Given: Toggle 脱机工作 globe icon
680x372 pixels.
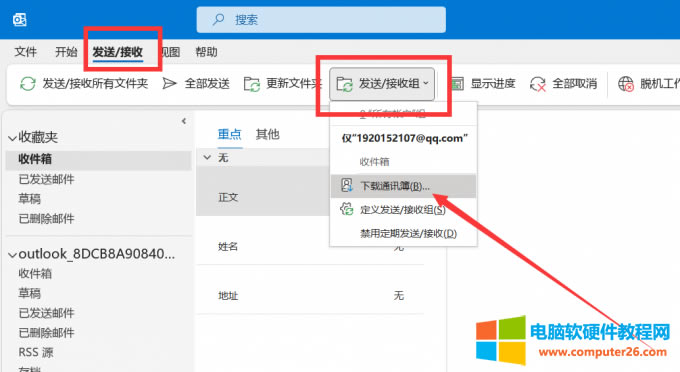Looking at the screenshot, I should [x=625, y=84].
